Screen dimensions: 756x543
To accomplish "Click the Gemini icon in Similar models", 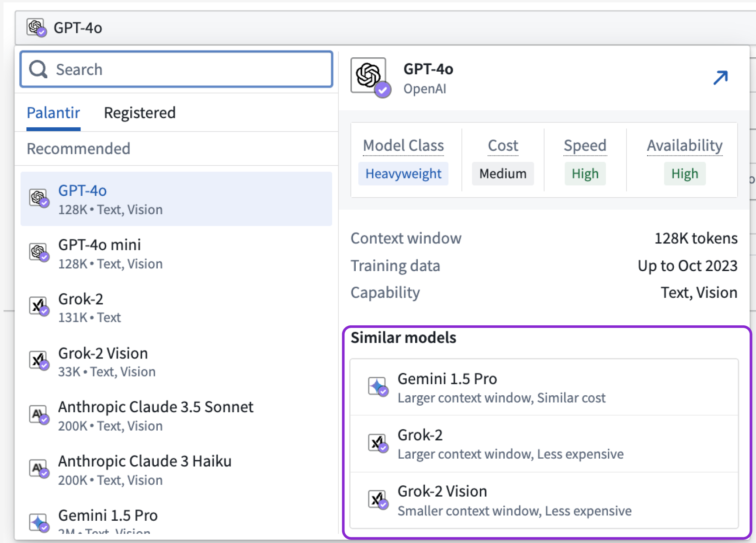I will click(378, 386).
